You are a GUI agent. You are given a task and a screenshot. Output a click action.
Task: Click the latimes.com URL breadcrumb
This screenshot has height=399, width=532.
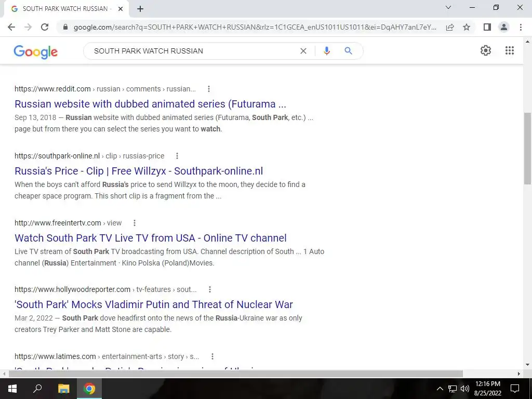coord(107,356)
